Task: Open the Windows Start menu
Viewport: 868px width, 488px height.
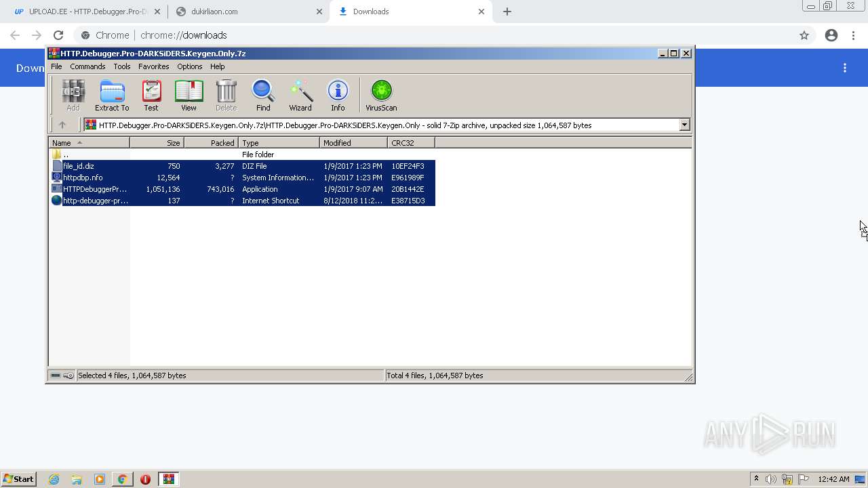Action: (x=18, y=479)
